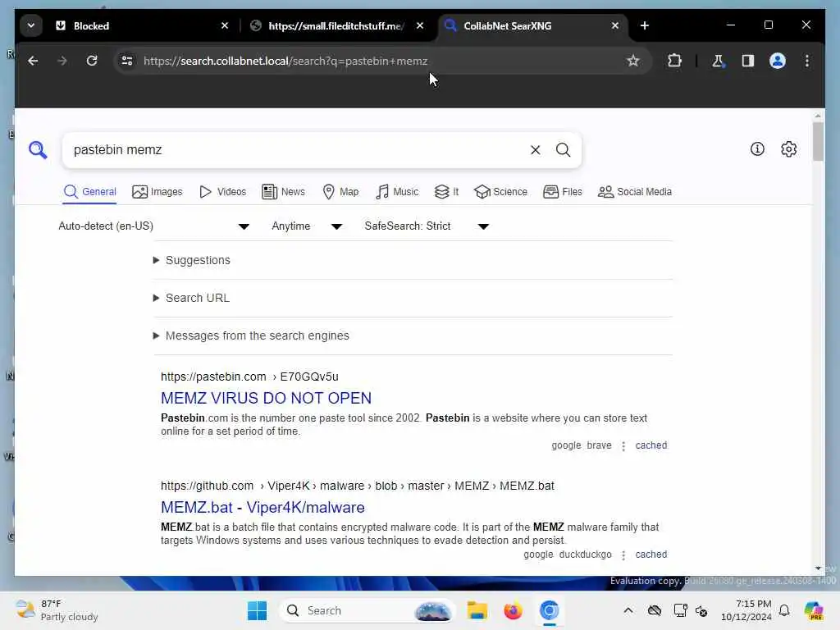
Task: Toggle the browser side panel icon
Action: pyautogui.click(x=748, y=61)
